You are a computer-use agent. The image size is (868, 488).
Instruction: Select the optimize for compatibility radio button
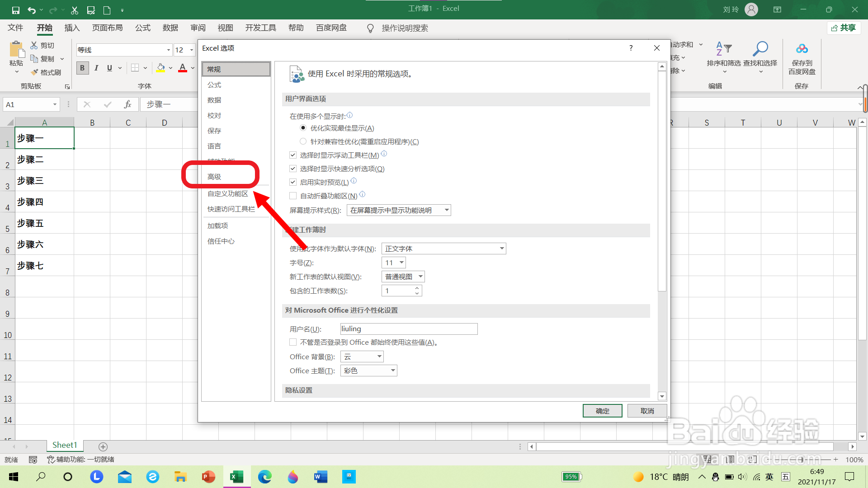[x=303, y=141]
